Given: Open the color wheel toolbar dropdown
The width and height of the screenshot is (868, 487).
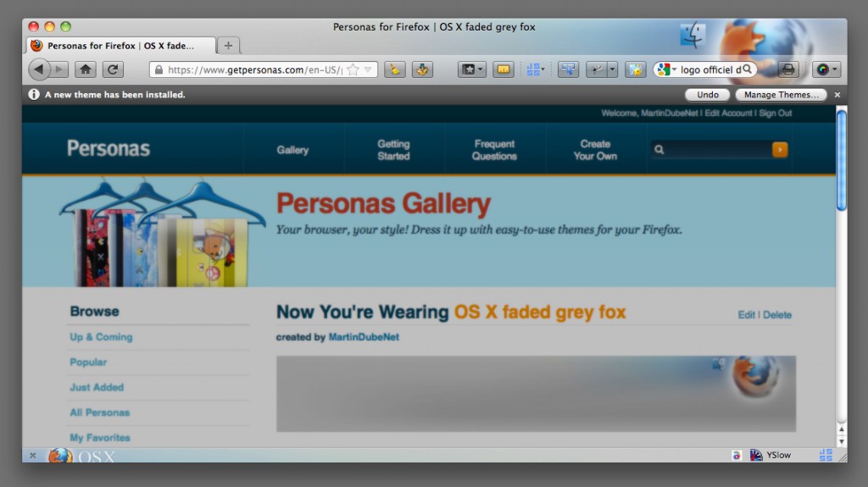Looking at the screenshot, I should 826,69.
